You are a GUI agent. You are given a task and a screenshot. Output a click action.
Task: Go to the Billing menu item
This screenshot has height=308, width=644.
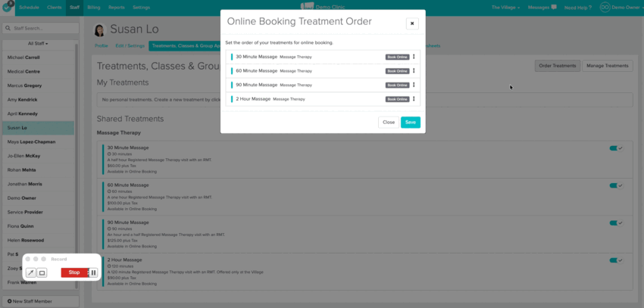tap(93, 7)
